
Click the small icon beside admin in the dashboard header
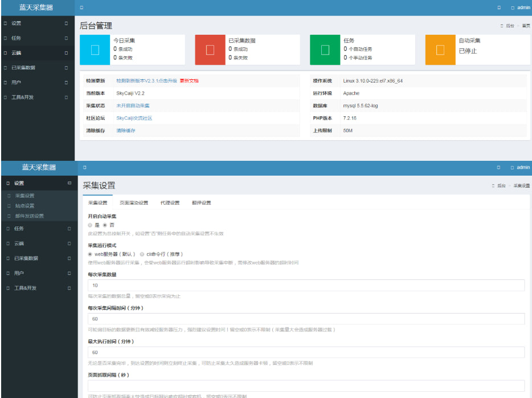513,8
